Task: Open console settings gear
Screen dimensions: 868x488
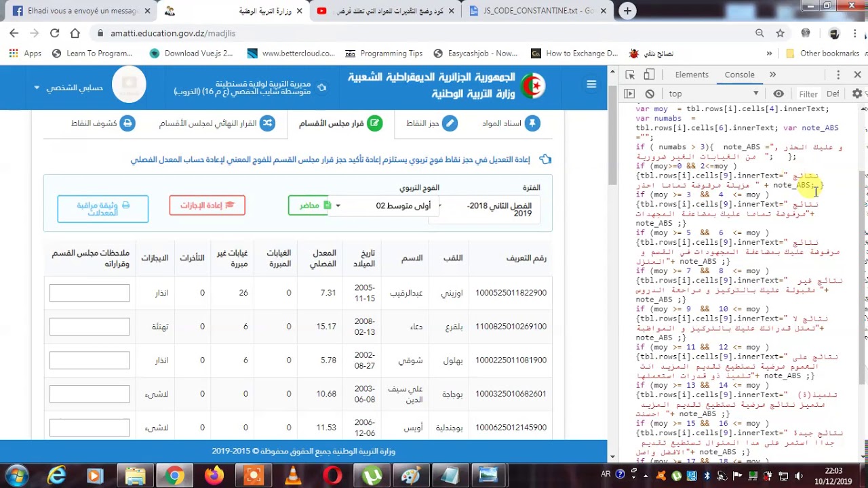Action: [857, 94]
